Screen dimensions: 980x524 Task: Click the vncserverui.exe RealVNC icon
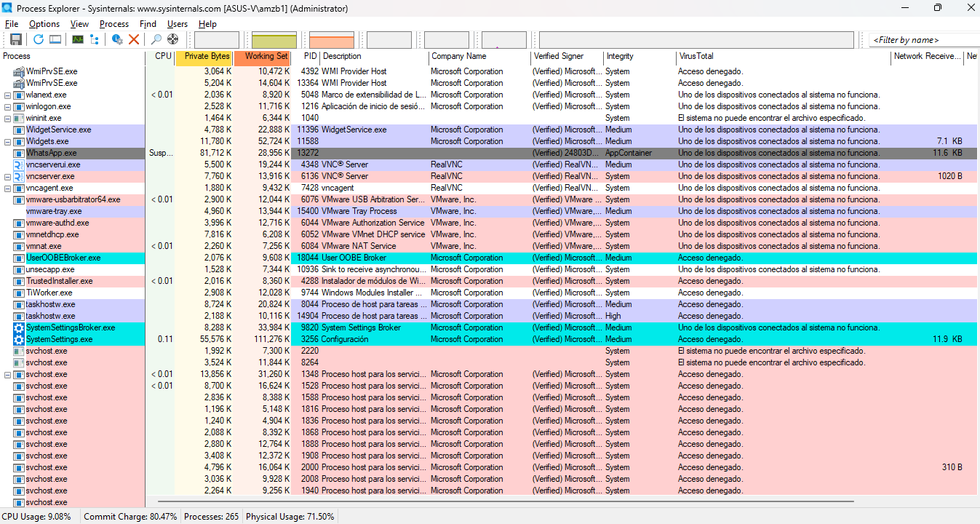19,164
